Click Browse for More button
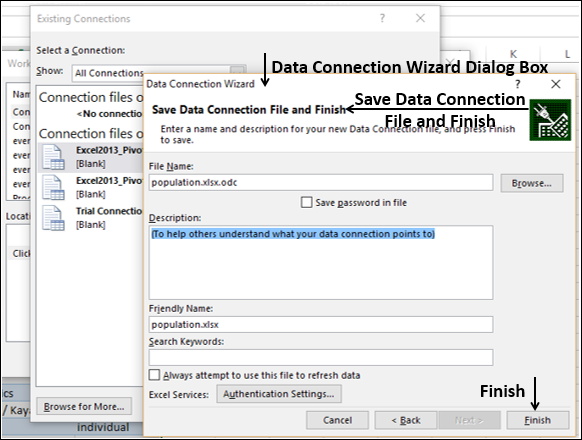Viewport: 582px width, 440px height. tap(84, 407)
